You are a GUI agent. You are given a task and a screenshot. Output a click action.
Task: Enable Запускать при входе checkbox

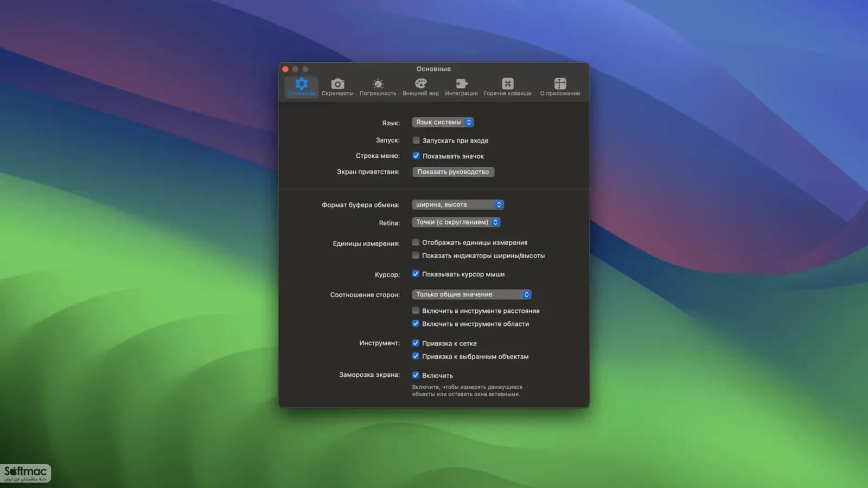tap(416, 140)
